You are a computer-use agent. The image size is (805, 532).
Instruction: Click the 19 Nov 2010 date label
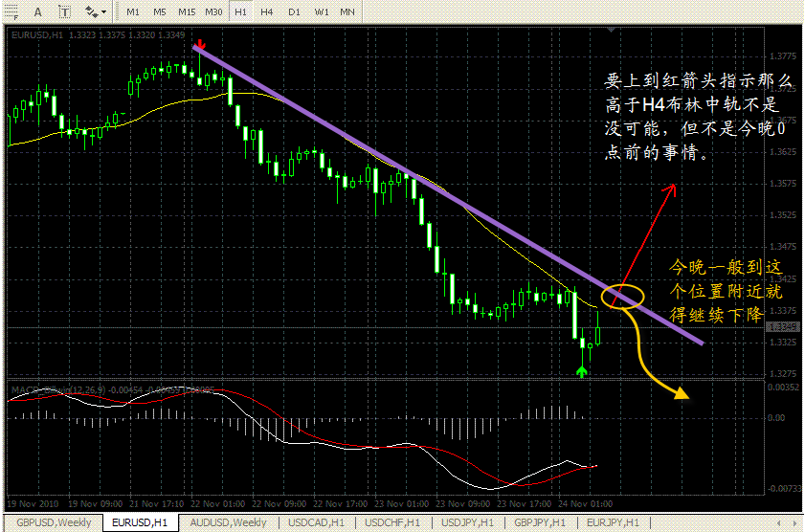coord(33,504)
